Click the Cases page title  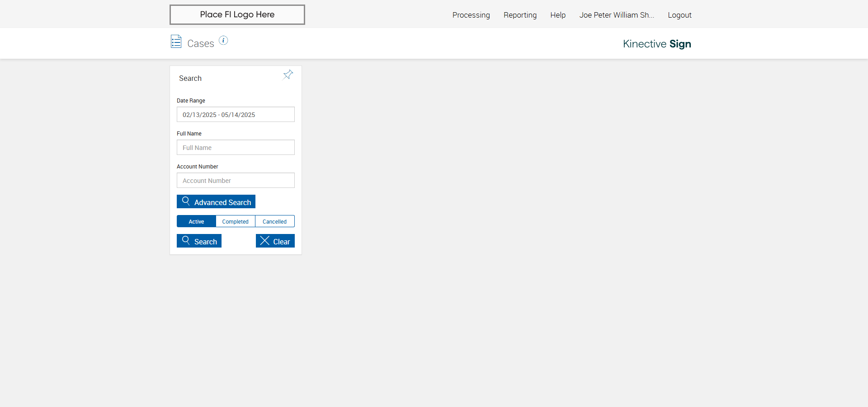point(201,43)
